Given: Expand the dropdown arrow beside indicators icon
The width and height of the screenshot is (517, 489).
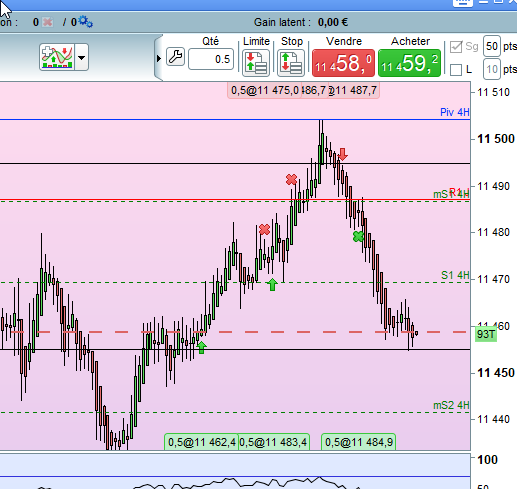Looking at the screenshot, I should click(82, 57).
